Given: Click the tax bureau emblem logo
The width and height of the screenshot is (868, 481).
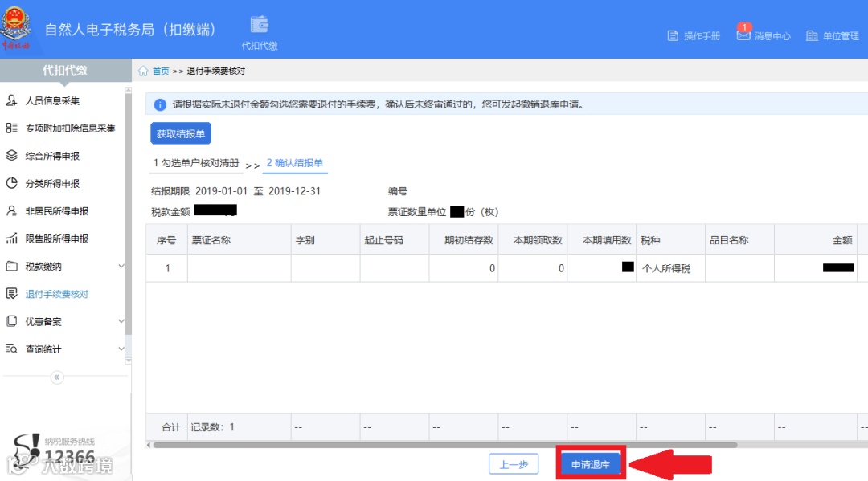Looking at the screenshot, I should 15,26.
